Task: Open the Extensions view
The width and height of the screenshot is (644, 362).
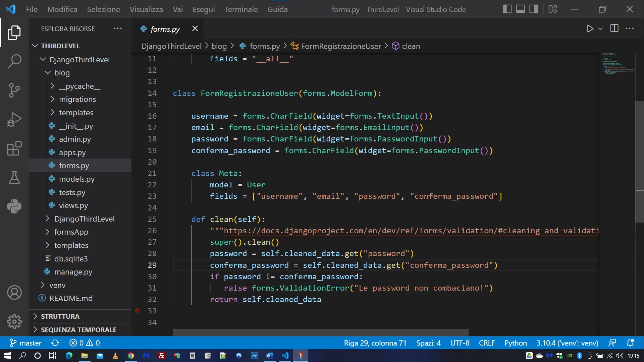Action: (14, 148)
